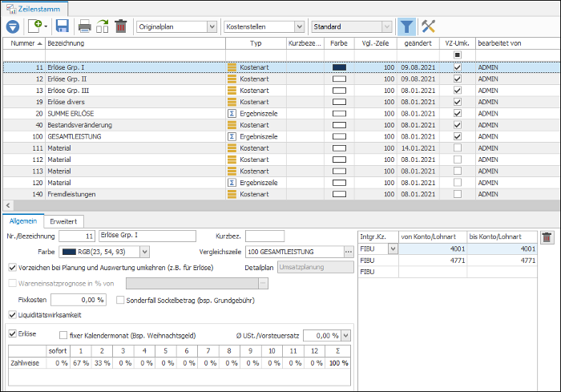Click the Kurzbez. input field

264,236
